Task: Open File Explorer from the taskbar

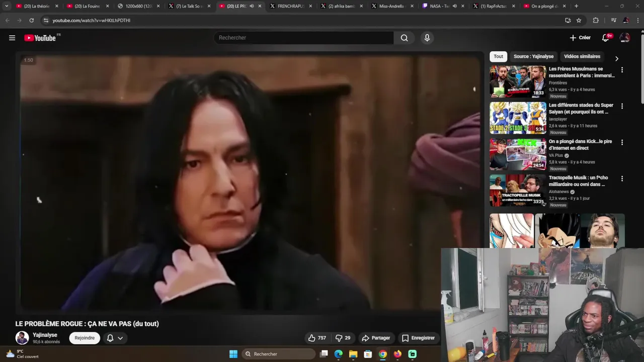Action: pos(353,354)
